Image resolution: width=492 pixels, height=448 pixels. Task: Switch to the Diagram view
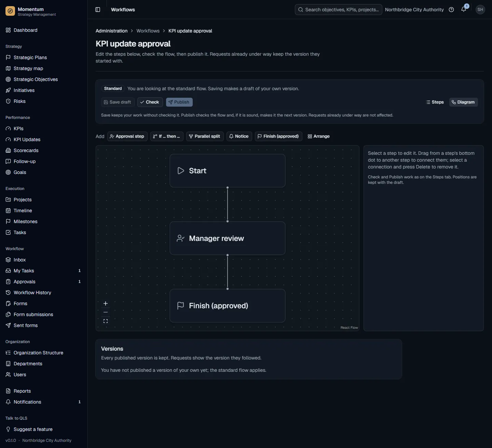(463, 102)
